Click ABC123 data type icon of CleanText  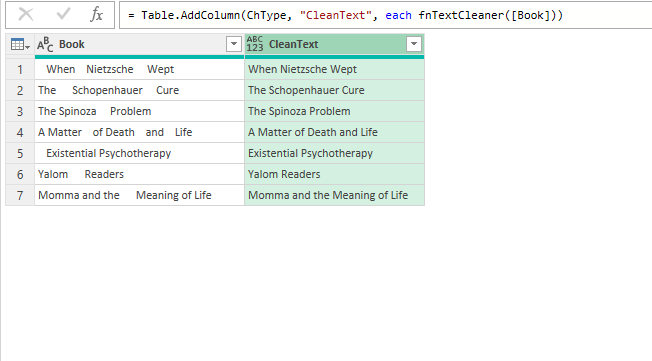tap(255, 44)
